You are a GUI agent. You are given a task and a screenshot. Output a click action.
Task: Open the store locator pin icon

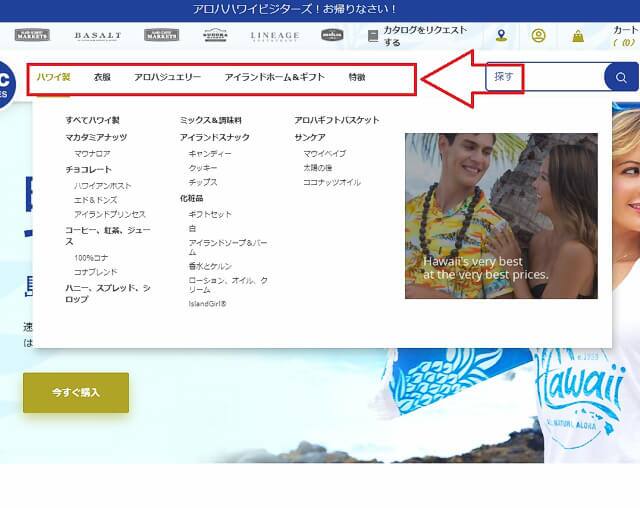501,36
